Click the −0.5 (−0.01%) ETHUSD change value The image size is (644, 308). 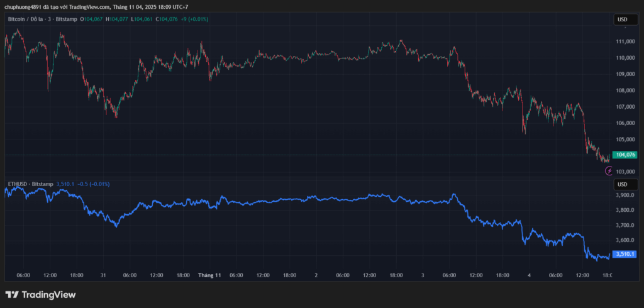(94, 184)
